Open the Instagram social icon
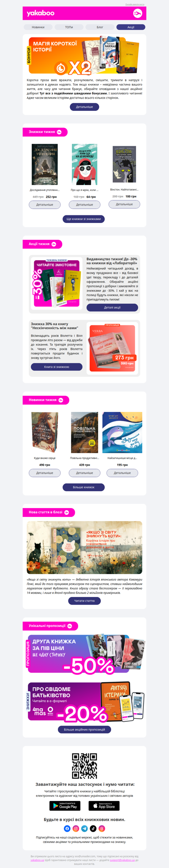This screenshot has width=169, height=868. (x=76, y=828)
